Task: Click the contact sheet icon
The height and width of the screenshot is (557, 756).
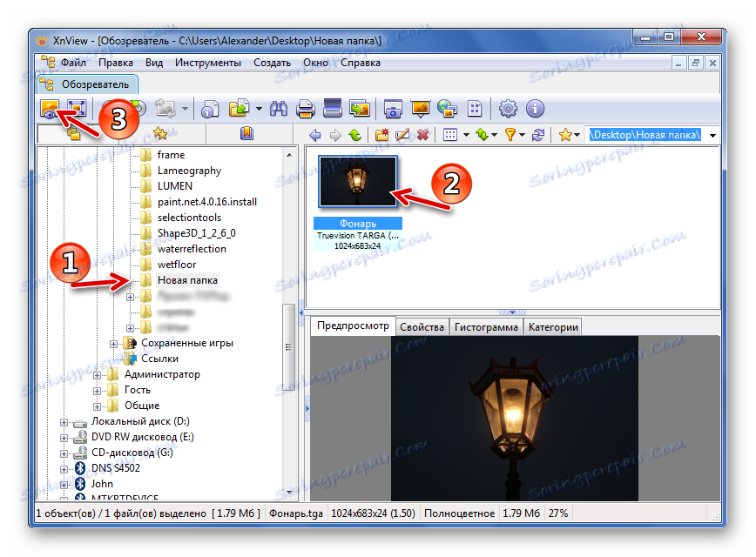Action: (x=475, y=109)
